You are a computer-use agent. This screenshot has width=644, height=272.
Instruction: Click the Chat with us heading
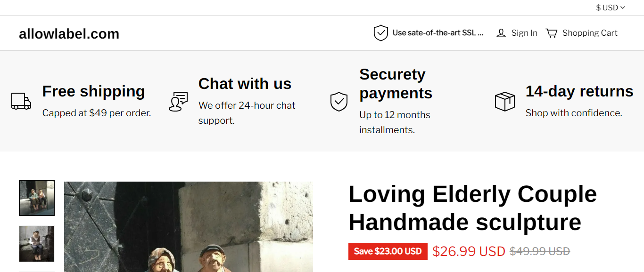(x=245, y=84)
